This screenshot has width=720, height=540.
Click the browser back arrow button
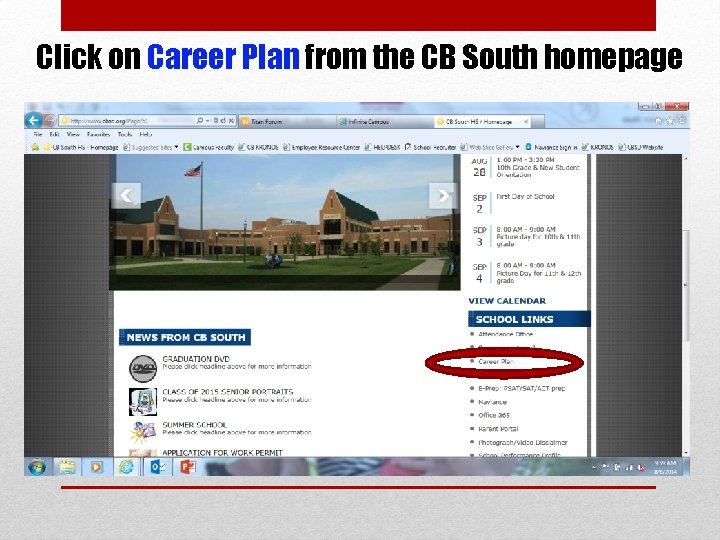tap(34, 121)
